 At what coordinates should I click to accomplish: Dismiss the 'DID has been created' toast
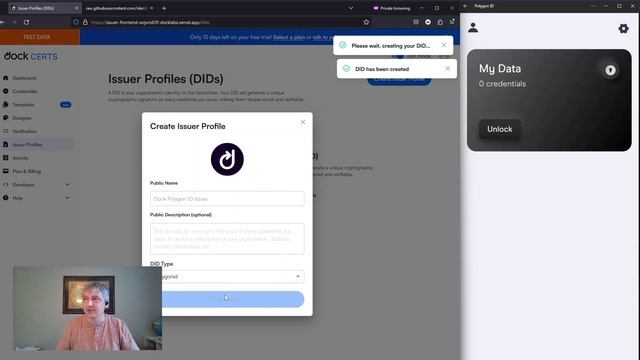point(447,69)
